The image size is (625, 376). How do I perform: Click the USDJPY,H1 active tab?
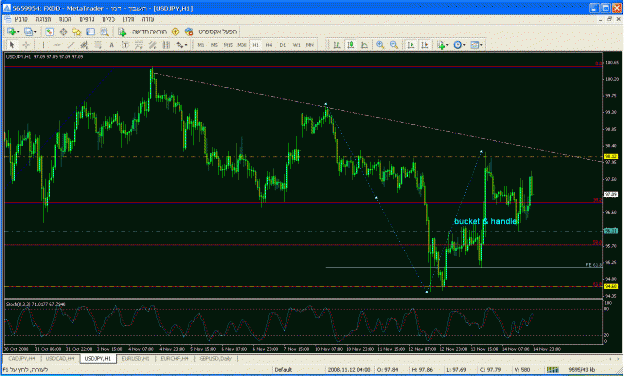98,359
